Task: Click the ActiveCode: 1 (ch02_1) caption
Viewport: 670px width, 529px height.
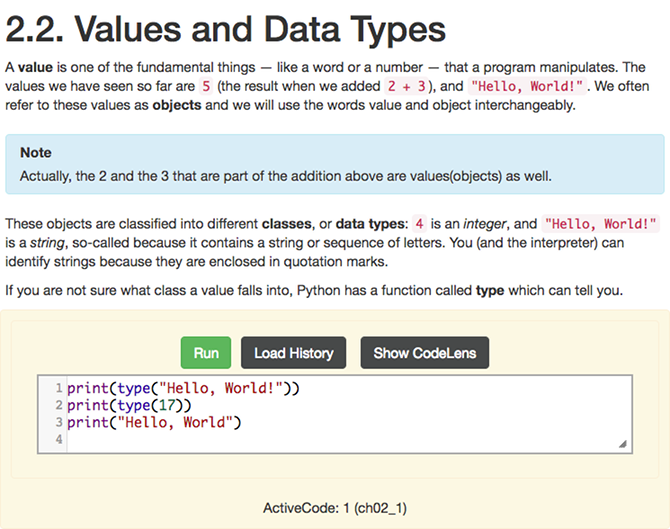Action: click(334, 508)
